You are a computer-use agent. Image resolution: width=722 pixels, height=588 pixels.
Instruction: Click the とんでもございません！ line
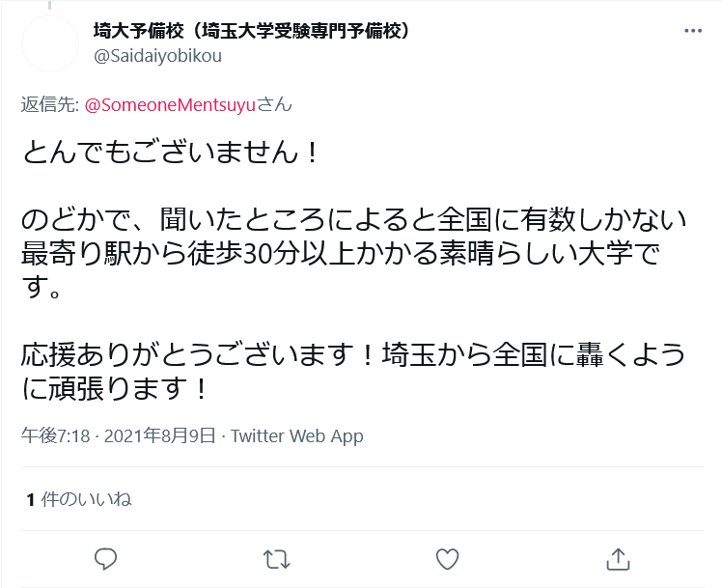pos(169,151)
